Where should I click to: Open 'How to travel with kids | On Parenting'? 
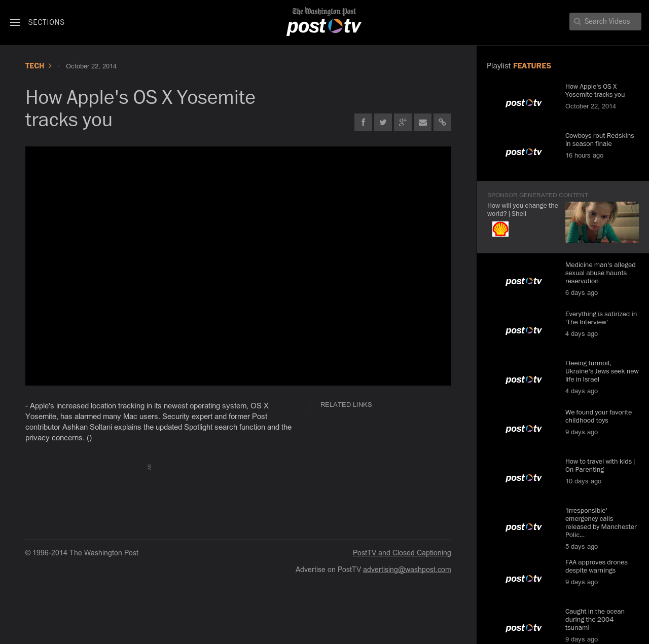pyautogui.click(x=600, y=466)
